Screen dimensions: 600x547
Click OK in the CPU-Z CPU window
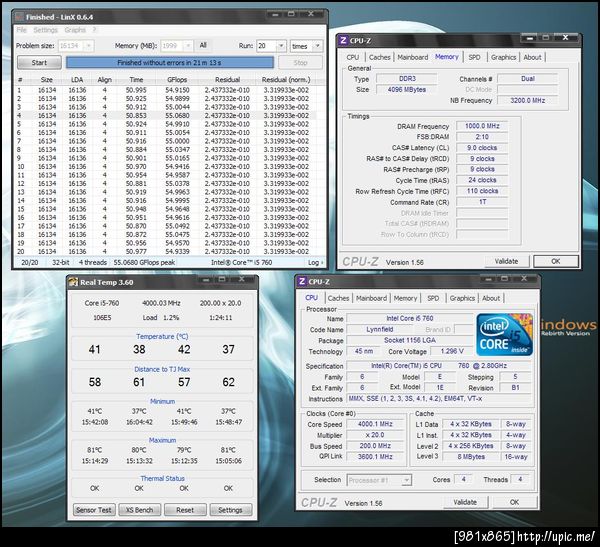point(514,502)
